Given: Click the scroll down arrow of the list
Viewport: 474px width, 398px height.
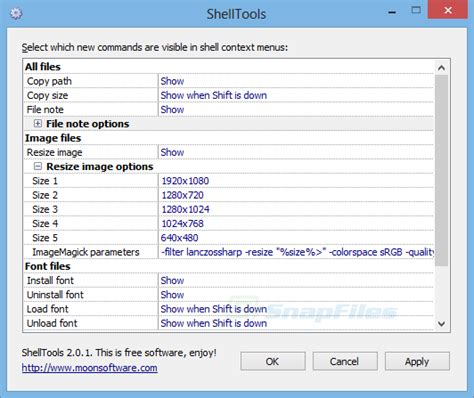Looking at the screenshot, I should tap(442, 324).
